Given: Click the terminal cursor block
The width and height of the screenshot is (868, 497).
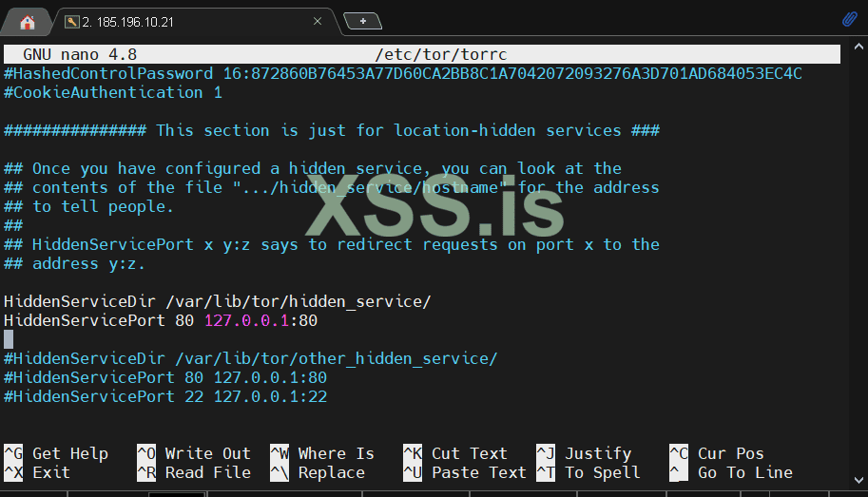Looking at the screenshot, I should pos(9,339).
